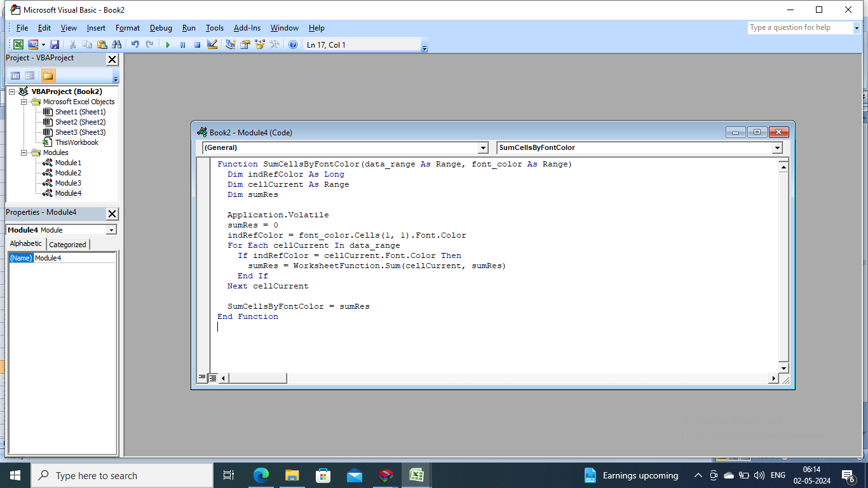The width and height of the screenshot is (868, 488).
Task: Open Standard toolbar options arrow
Action: (424, 45)
